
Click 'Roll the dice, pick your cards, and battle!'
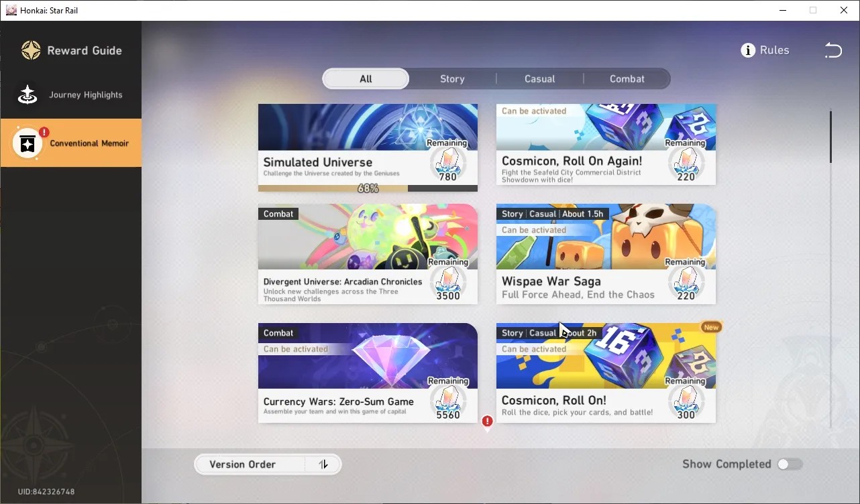[577, 412]
